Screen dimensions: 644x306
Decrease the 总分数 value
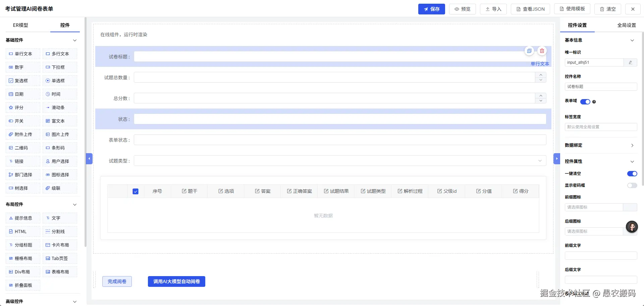541,101
